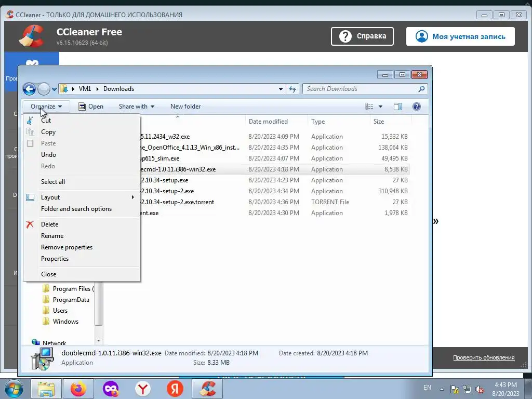
Task: Click the Cut scissors icon in Organize menu
Action: [30, 120]
